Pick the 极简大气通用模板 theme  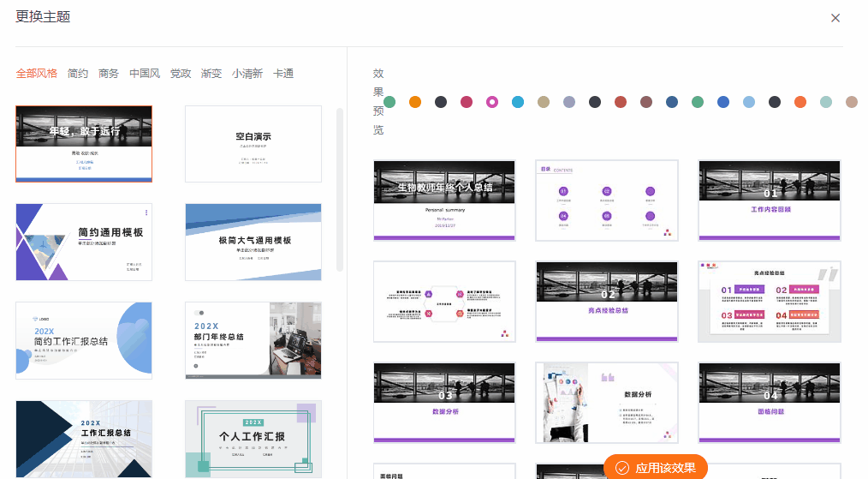[253, 242]
